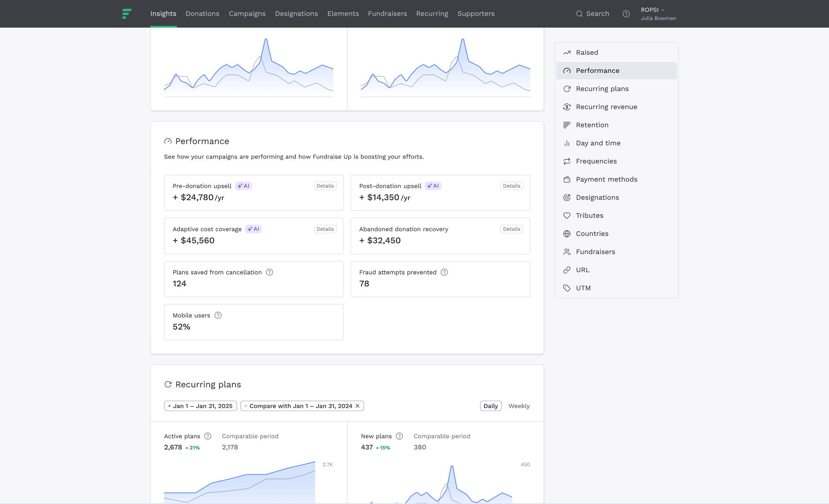
Task: Show info tooltip for Plans saved from cancellation
Action: pos(269,272)
